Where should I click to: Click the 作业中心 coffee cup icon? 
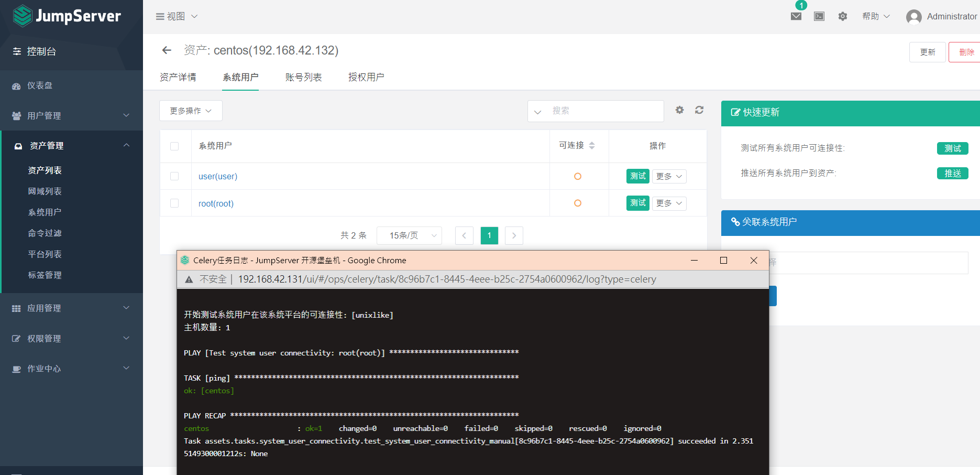tap(16, 369)
